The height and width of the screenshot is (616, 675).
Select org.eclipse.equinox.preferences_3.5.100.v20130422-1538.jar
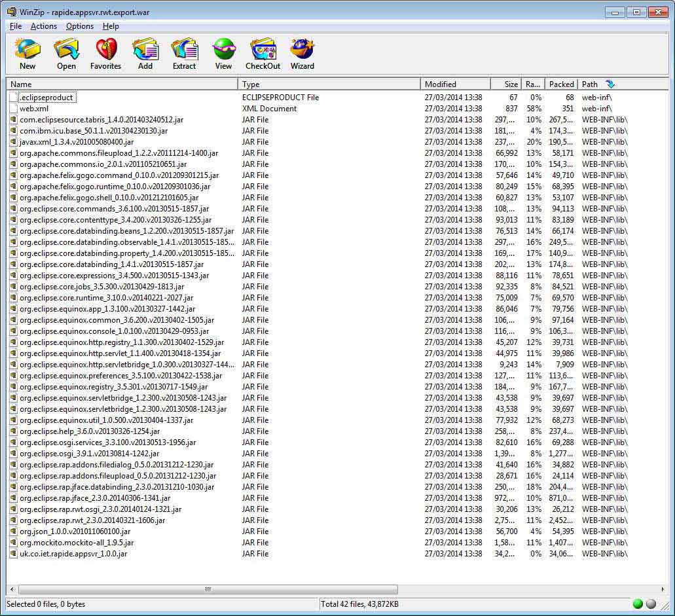coord(121,375)
